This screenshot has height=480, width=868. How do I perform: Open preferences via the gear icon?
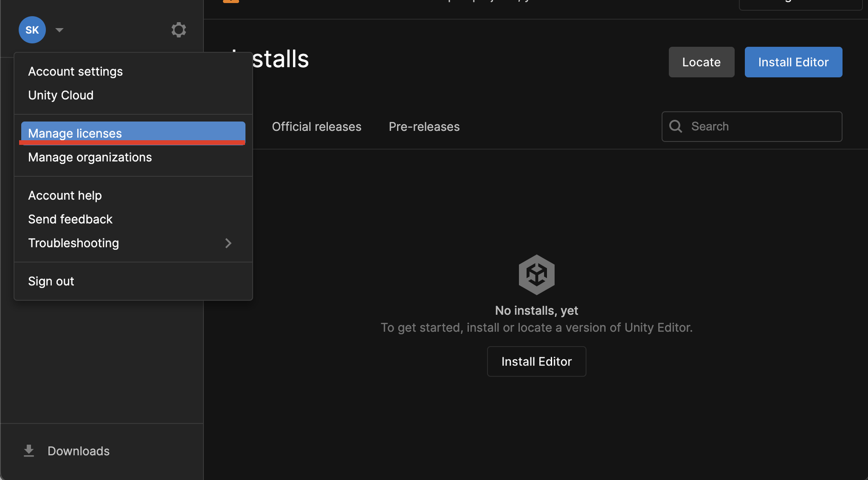(x=178, y=30)
